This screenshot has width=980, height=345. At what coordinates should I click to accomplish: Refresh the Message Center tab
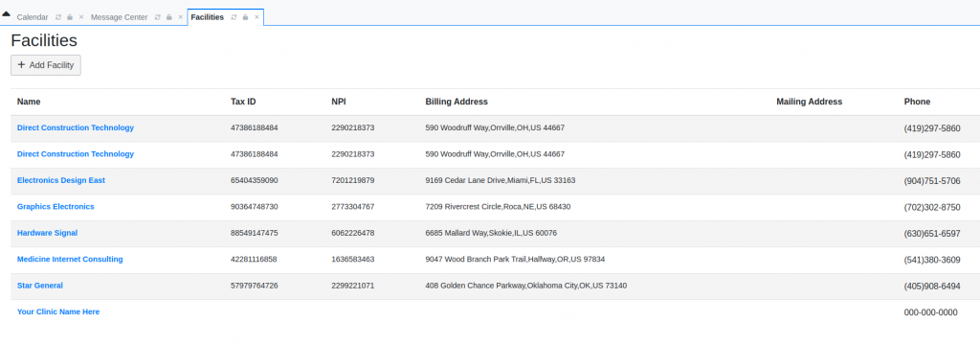click(158, 17)
